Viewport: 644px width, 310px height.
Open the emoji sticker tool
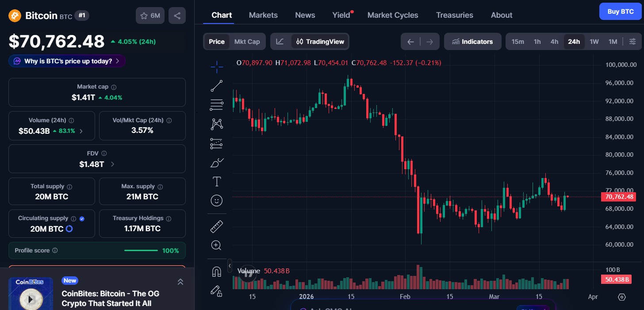pos(217,200)
